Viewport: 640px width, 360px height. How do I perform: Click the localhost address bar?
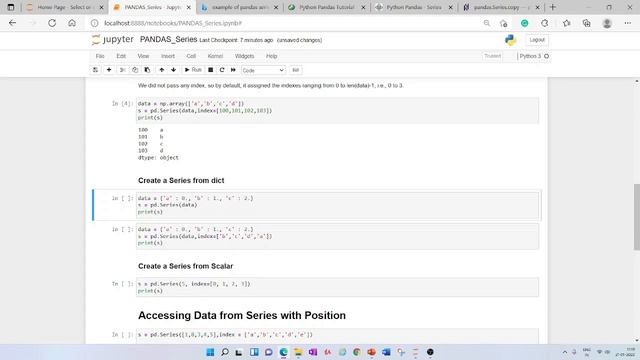[x=286, y=23]
